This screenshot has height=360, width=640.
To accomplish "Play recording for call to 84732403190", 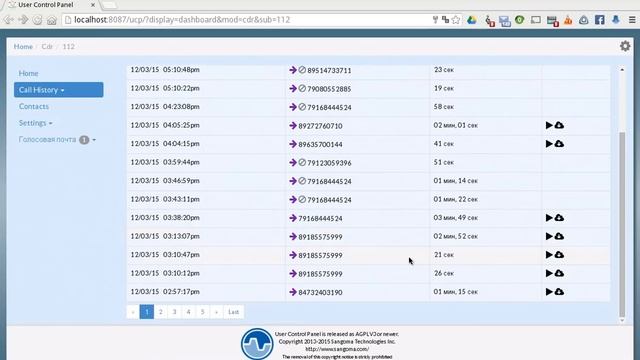I will click(x=549, y=292).
